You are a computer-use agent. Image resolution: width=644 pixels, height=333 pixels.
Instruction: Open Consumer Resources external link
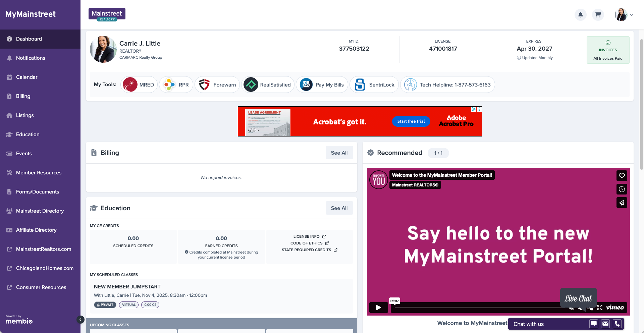tap(40, 287)
